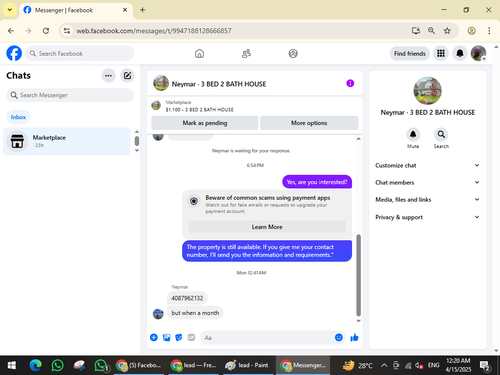Switch to Messenger | Facebook browser tab

click(x=76, y=10)
